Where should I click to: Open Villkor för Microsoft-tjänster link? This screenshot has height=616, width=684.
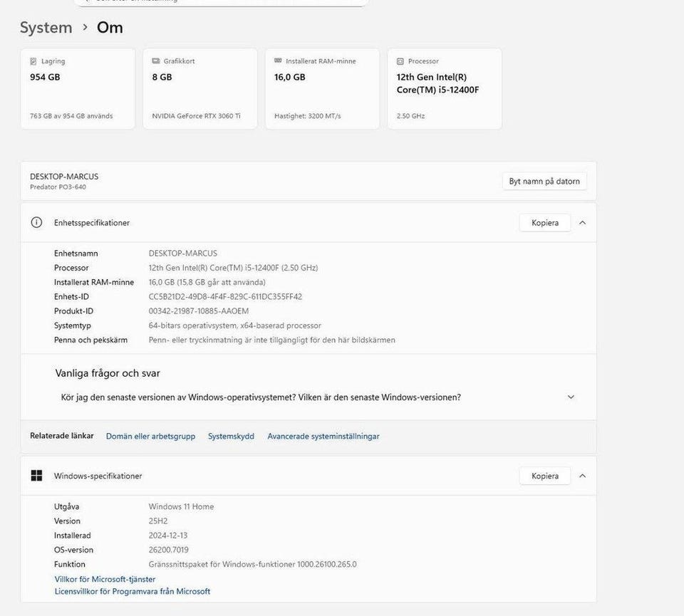(105, 579)
